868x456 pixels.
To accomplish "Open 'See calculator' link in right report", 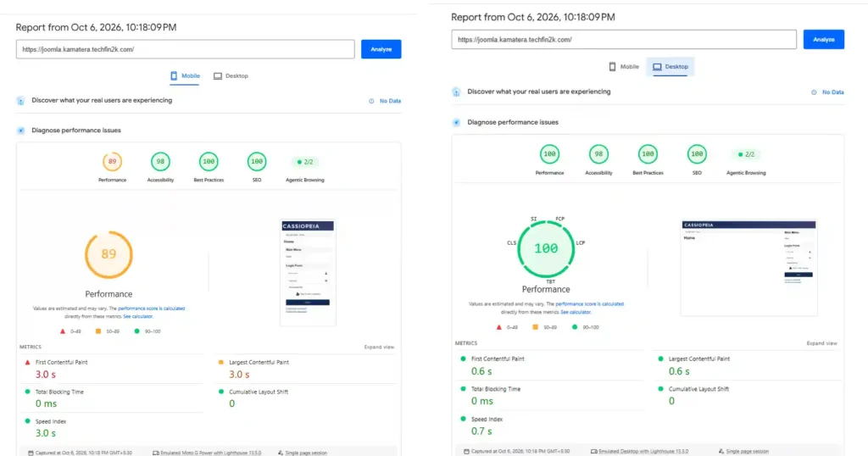I will 576,312.
